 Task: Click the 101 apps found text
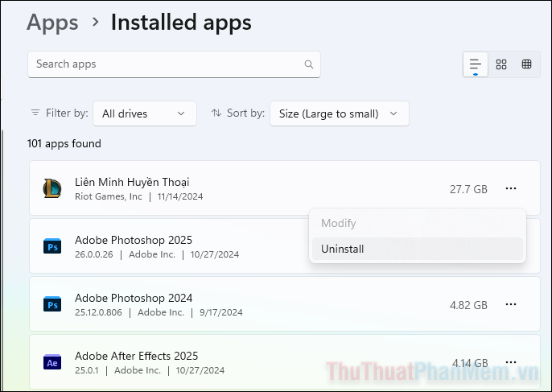pyautogui.click(x=64, y=144)
